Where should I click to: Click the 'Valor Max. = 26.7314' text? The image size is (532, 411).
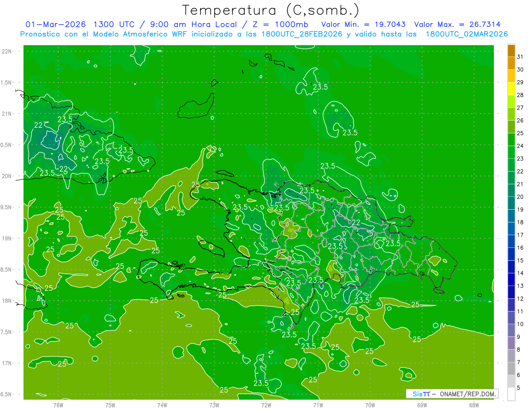(x=458, y=24)
